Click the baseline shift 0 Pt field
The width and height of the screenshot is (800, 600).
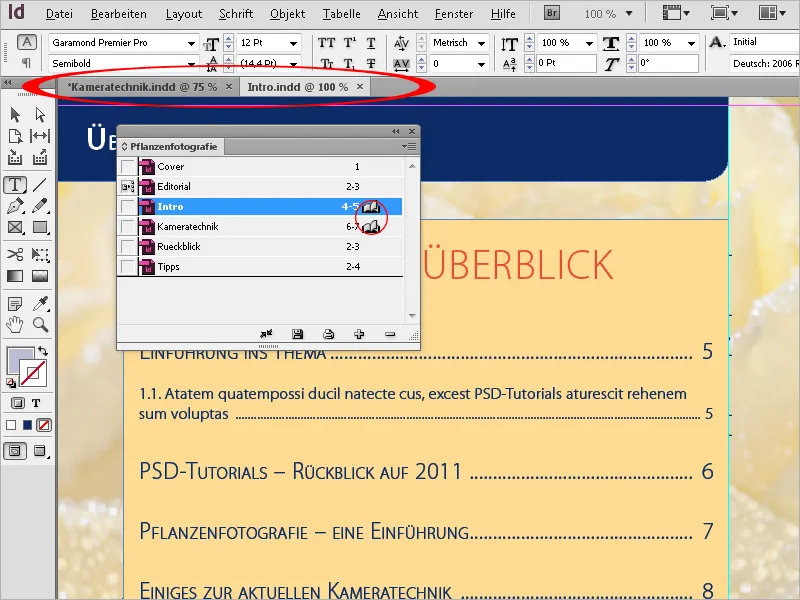click(x=565, y=63)
